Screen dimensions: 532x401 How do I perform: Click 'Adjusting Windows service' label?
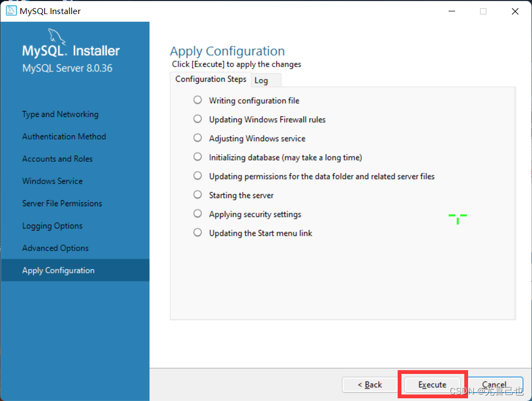(x=257, y=139)
